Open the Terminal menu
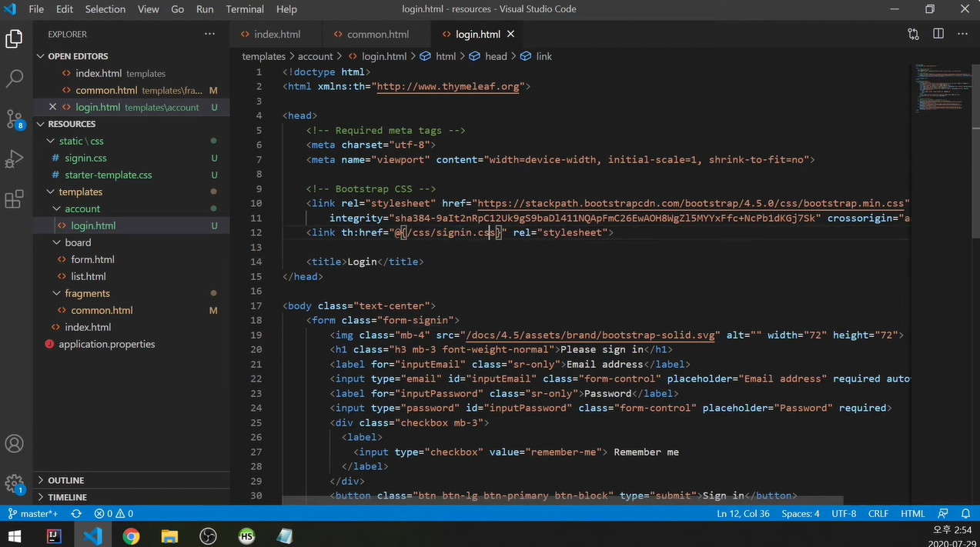The image size is (980, 547). pyautogui.click(x=245, y=9)
